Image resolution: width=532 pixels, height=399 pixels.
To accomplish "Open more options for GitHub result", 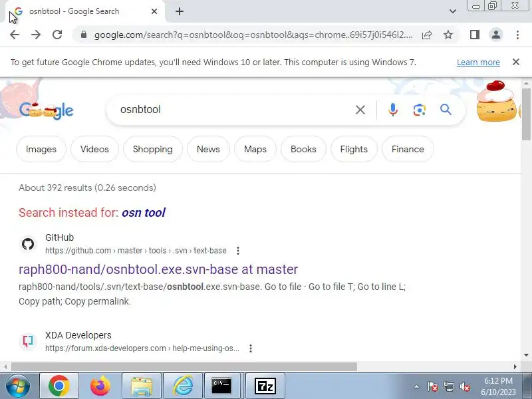I will pos(238,251).
